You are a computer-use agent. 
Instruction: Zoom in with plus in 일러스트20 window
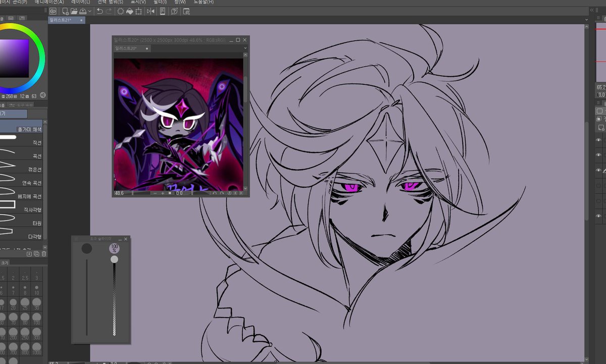tap(163, 193)
